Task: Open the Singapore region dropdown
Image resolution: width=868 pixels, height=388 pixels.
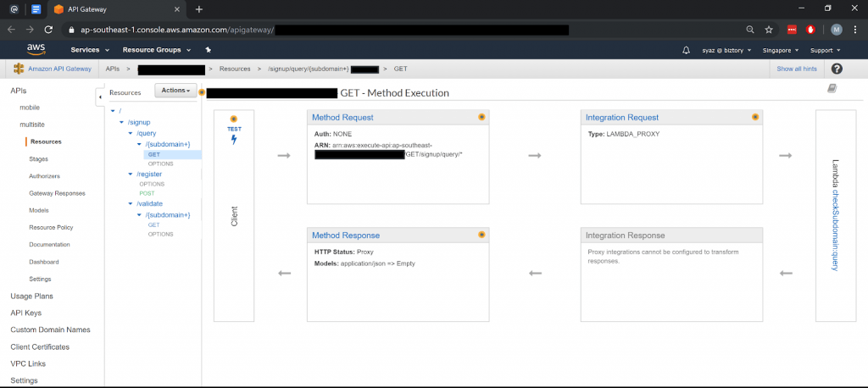Action: coord(781,50)
